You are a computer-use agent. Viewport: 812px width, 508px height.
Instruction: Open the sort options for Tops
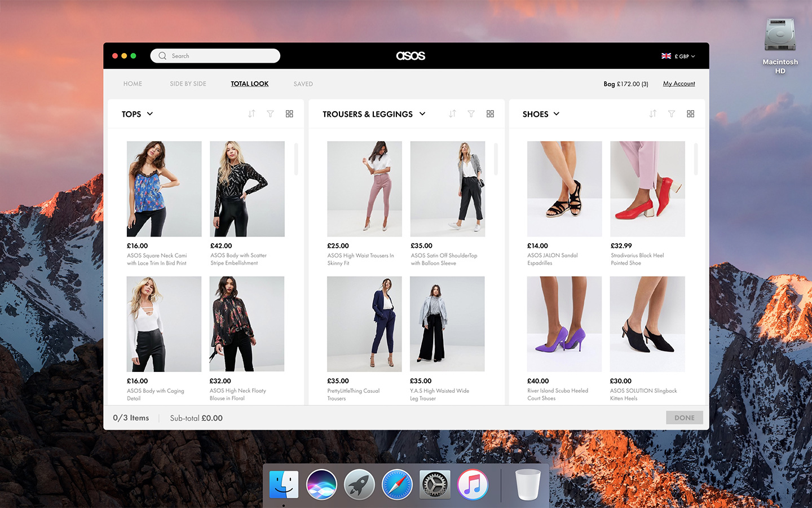251,113
